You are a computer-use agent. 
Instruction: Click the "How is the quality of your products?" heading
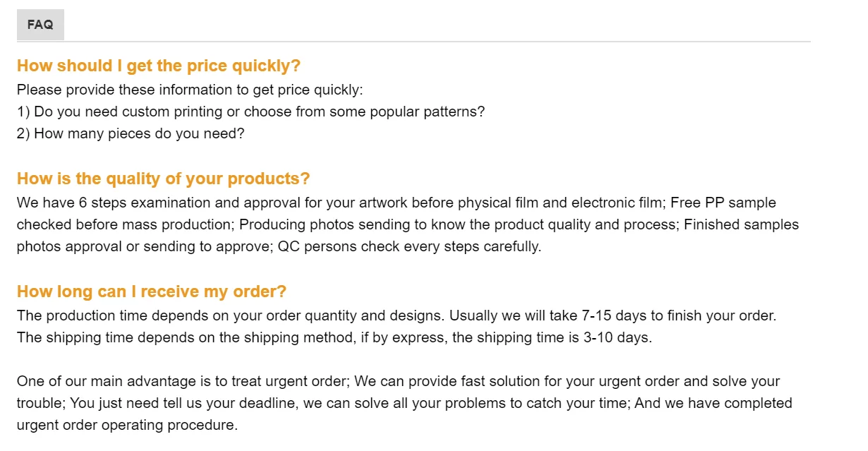click(x=163, y=179)
